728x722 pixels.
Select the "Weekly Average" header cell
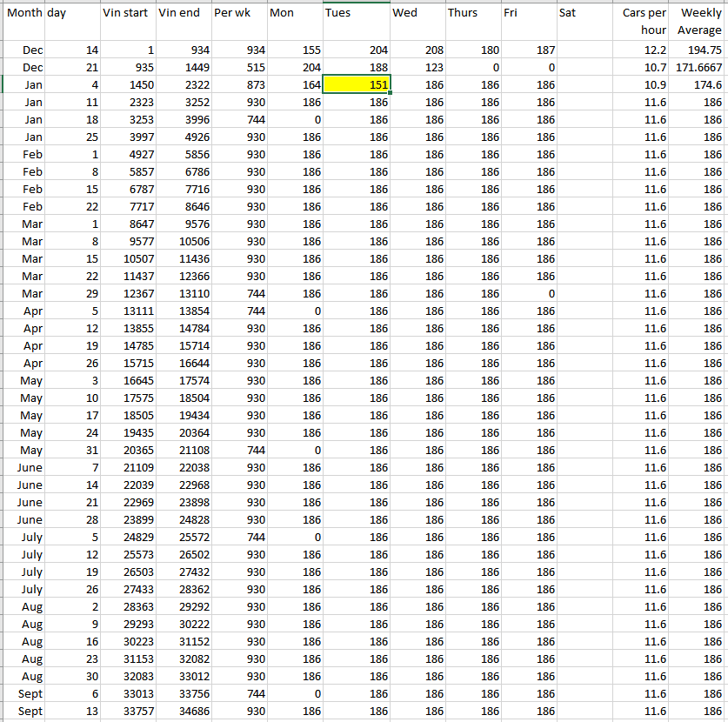(700, 22)
